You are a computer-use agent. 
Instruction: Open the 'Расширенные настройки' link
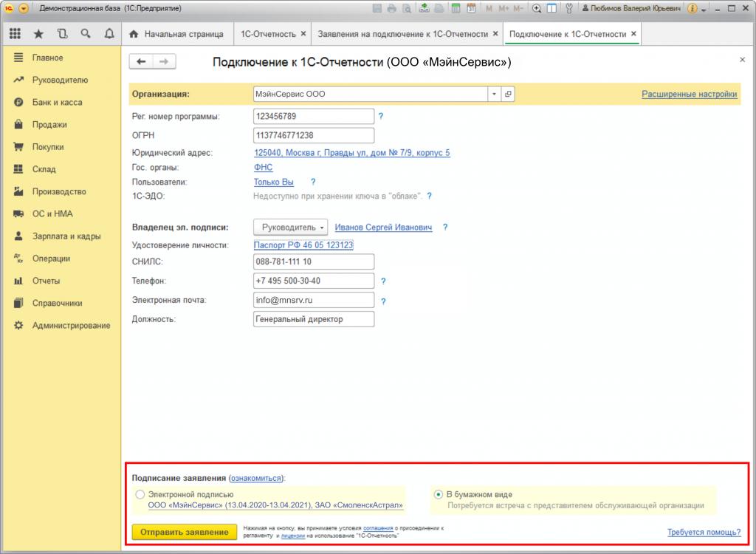click(x=689, y=95)
